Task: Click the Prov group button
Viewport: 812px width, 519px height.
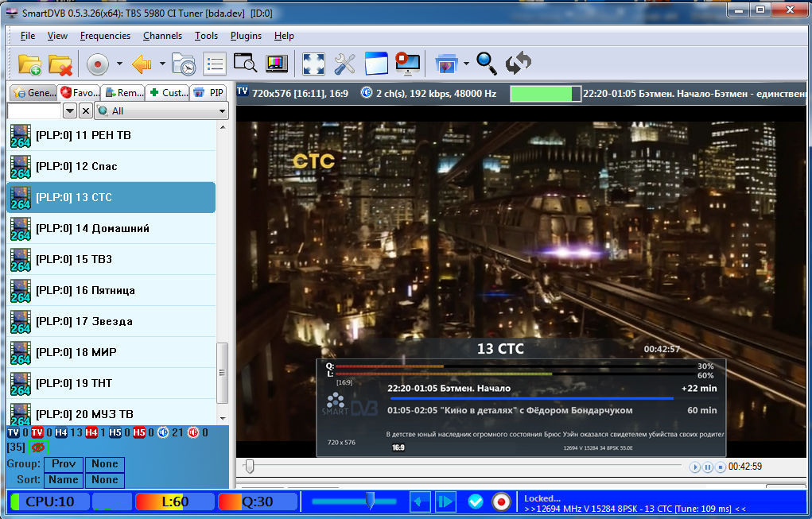Action: [64, 463]
